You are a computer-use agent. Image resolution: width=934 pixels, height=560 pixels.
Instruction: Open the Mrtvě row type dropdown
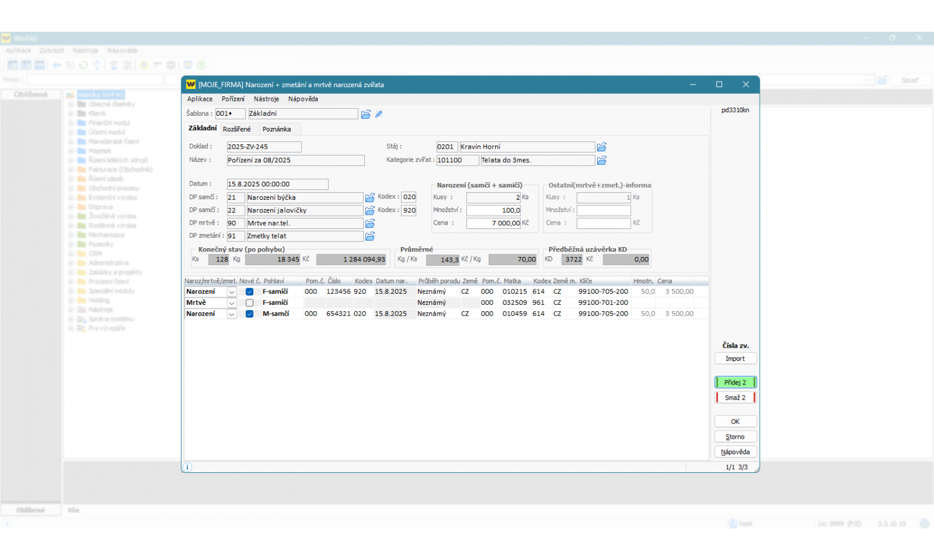click(x=232, y=303)
